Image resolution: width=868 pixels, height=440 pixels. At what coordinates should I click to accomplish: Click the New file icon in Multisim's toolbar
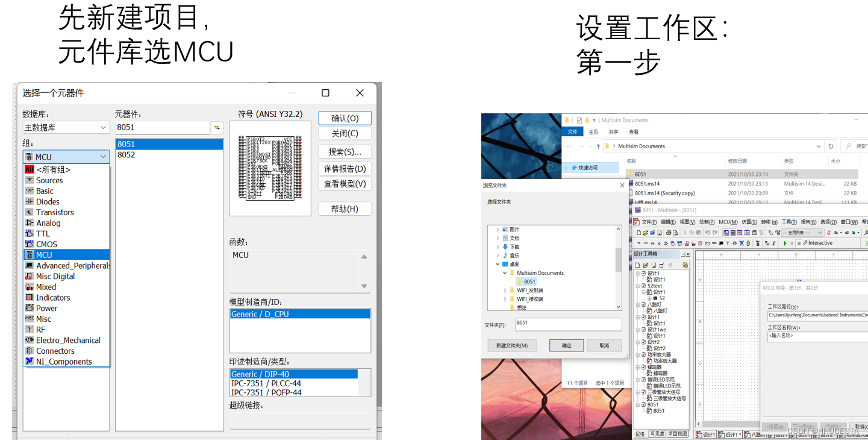[x=639, y=233]
